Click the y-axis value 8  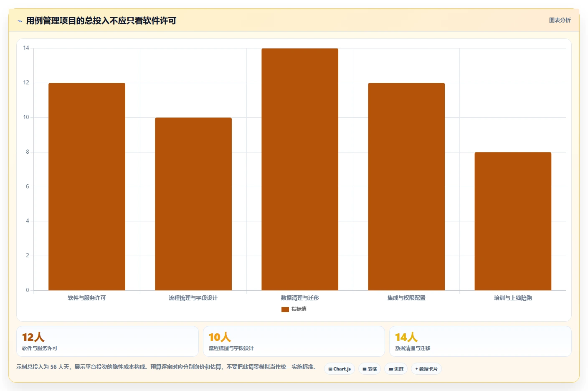[x=28, y=152]
